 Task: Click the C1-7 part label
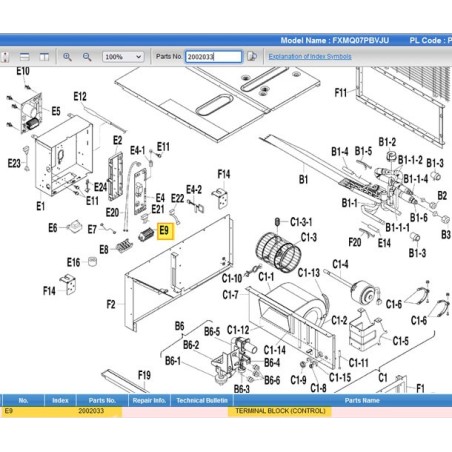click(x=231, y=295)
